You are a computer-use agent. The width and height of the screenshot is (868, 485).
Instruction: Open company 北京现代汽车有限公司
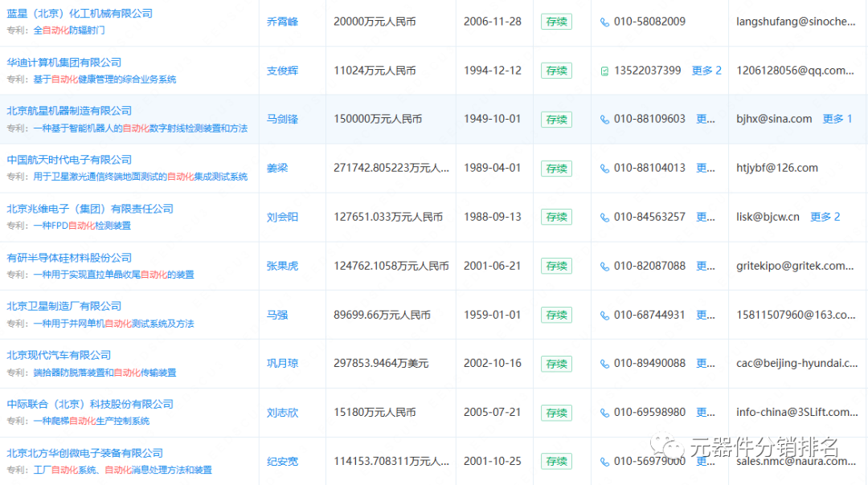[x=59, y=355]
